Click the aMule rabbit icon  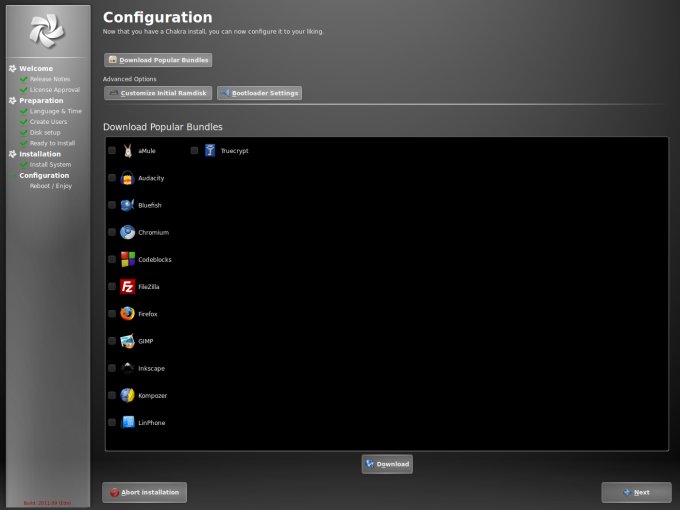(128, 150)
